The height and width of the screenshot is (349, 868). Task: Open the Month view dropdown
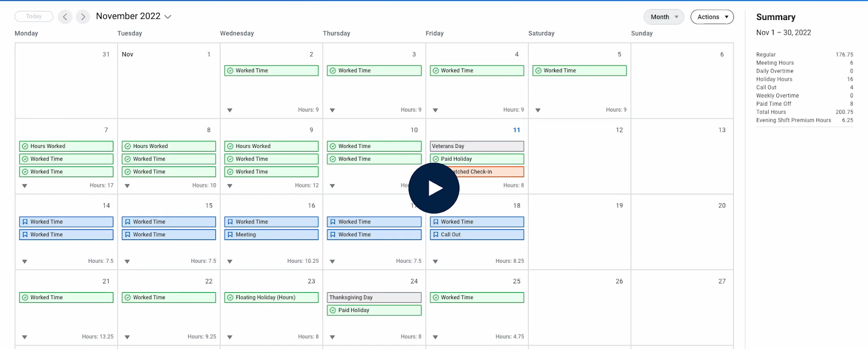point(664,17)
